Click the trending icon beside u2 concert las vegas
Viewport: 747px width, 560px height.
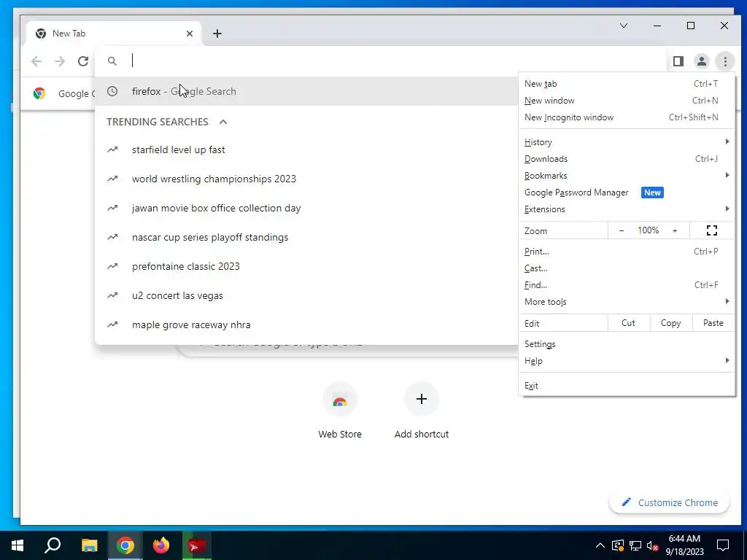(x=112, y=295)
